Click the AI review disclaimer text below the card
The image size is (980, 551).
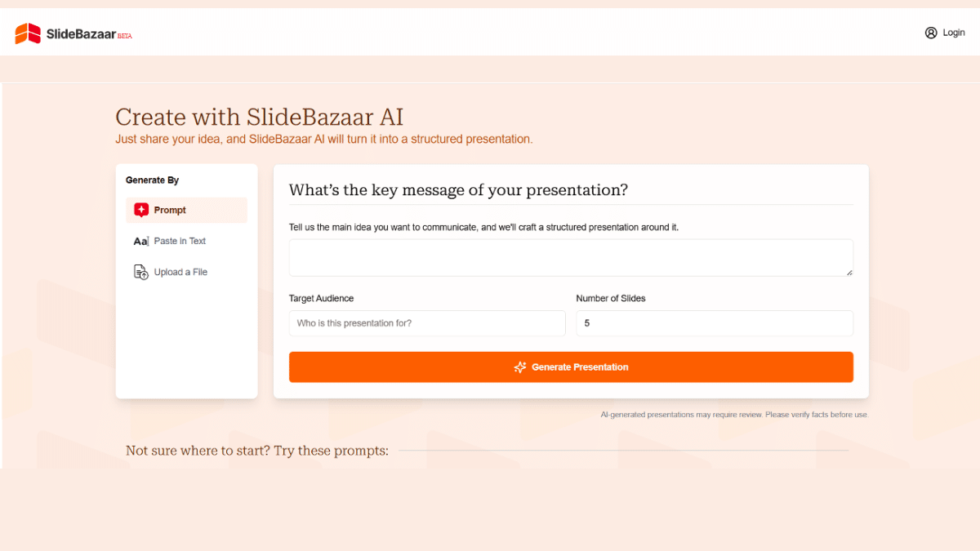click(x=734, y=414)
